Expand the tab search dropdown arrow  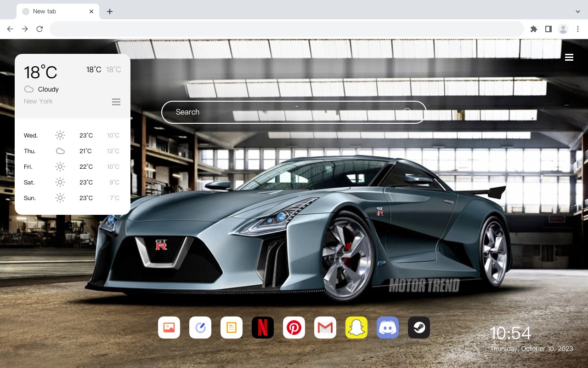coord(578,11)
